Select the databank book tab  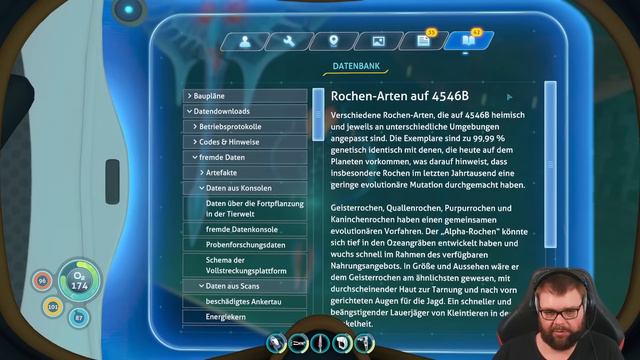[x=468, y=41]
